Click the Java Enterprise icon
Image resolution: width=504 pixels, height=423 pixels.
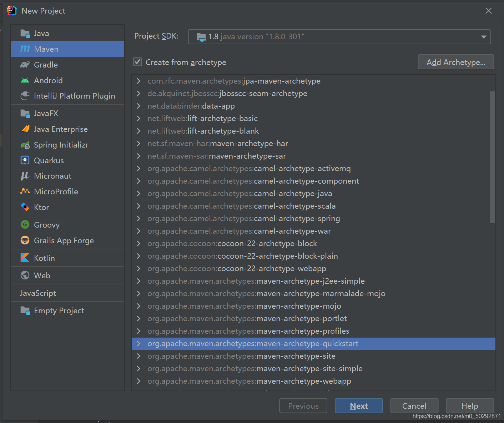click(x=25, y=129)
